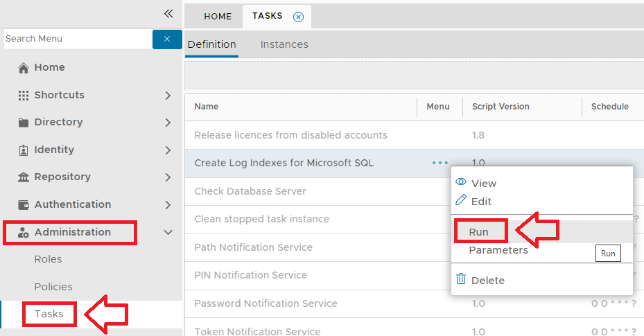Open the HOME tab

(218, 17)
